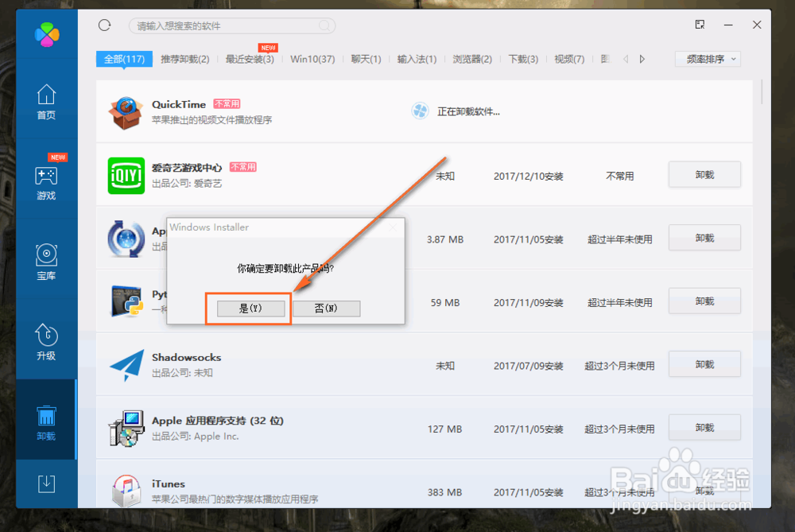This screenshot has width=795, height=532.
Task: Click the refresh icon next to the search box
Action: 103,25
